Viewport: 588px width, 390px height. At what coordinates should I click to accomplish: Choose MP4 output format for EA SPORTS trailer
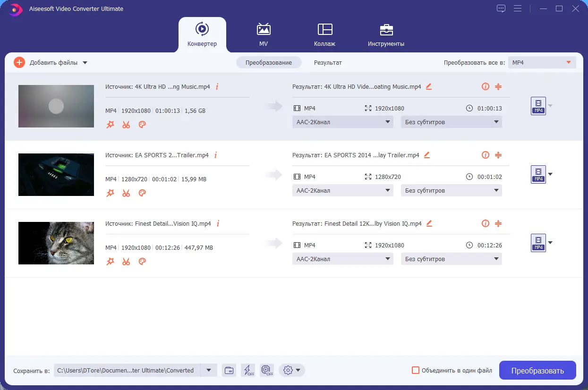(x=538, y=174)
